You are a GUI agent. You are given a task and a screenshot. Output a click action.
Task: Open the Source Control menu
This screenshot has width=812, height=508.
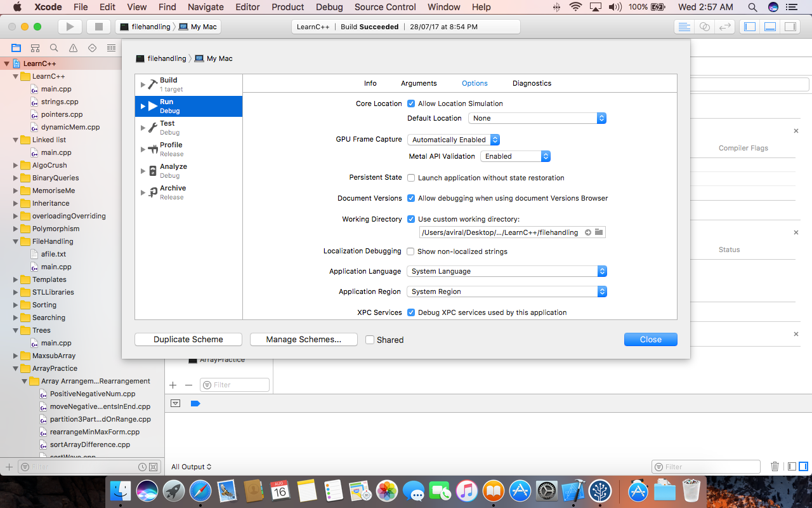coord(385,7)
